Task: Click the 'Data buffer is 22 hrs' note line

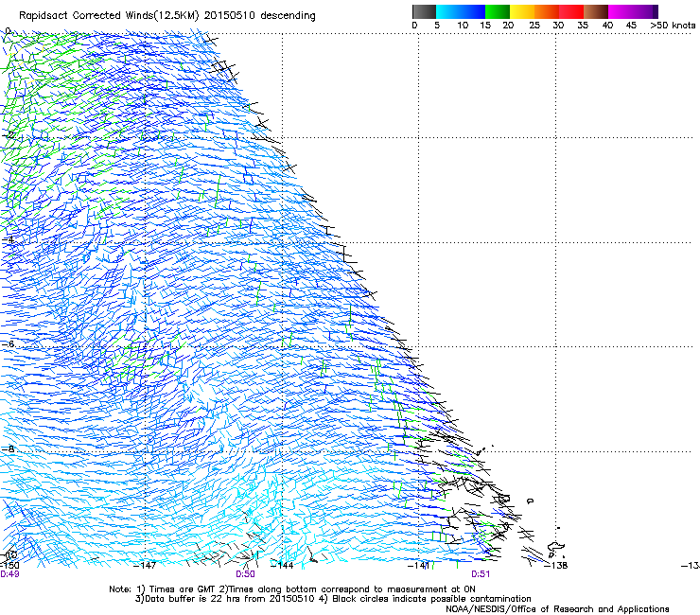Action: click(333, 599)
